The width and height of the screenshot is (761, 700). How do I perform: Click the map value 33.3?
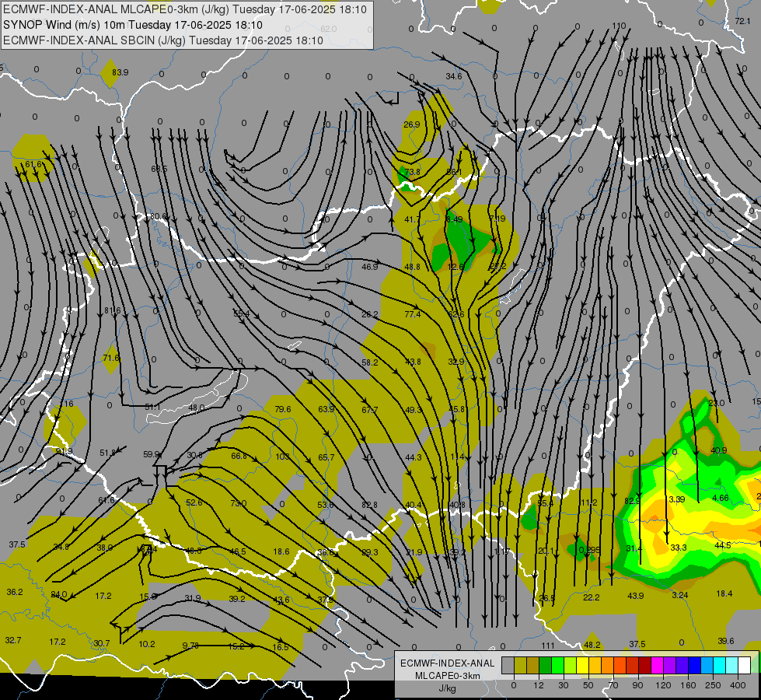679,548
